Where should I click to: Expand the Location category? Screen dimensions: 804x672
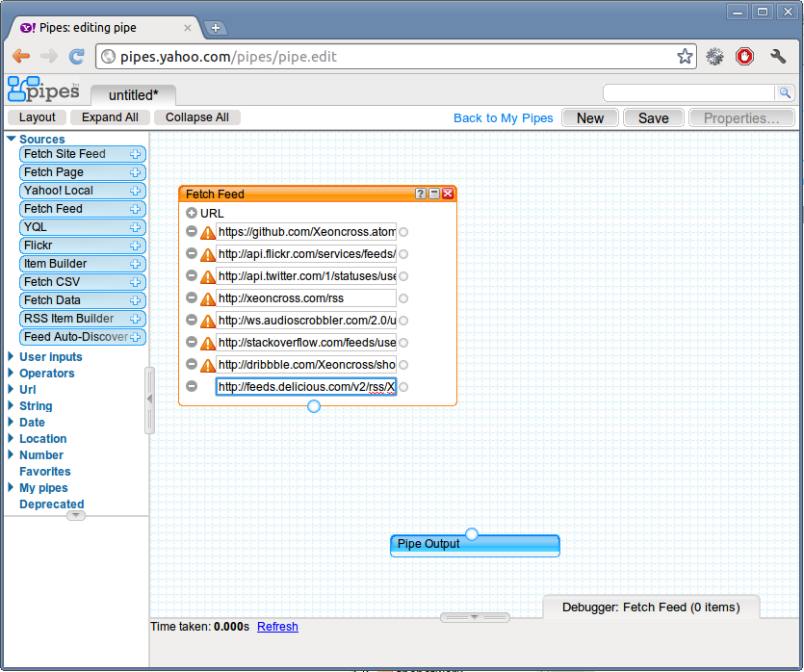click(11, 438)
